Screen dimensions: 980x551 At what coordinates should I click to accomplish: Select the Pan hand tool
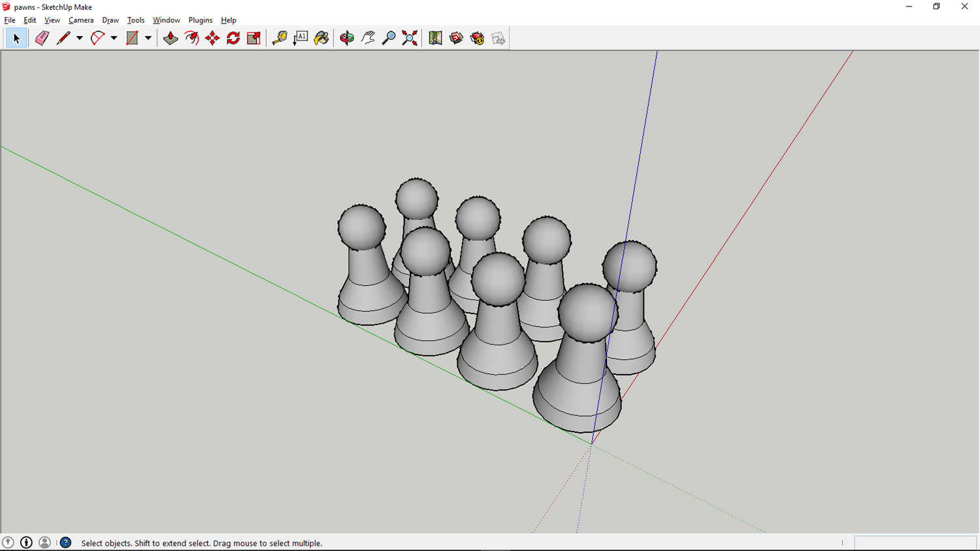click(x=367, y=38)
